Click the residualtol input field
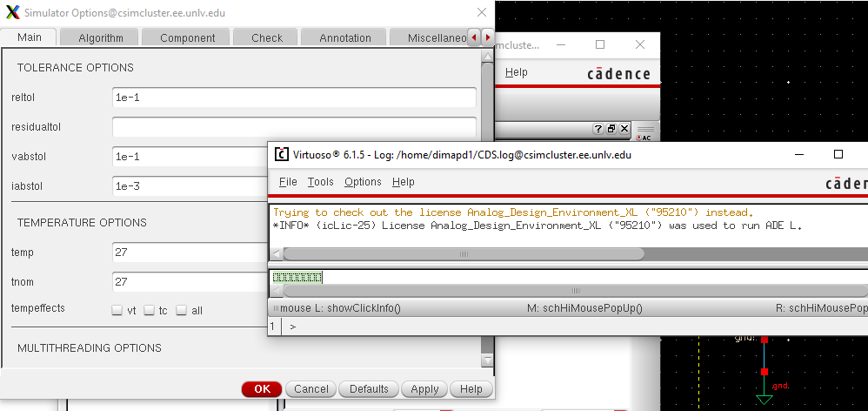Screen dimensions: 868x411 tap(294, 127)
